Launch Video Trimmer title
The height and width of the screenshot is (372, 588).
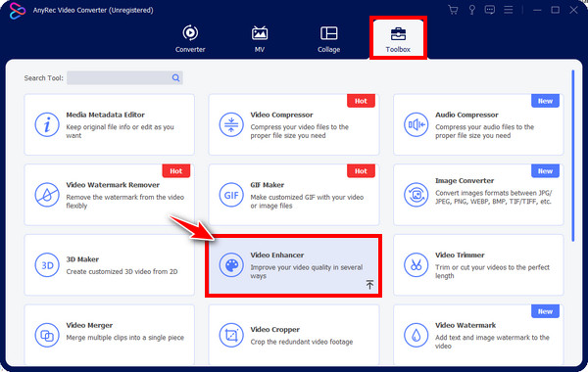tap(460, 255)
